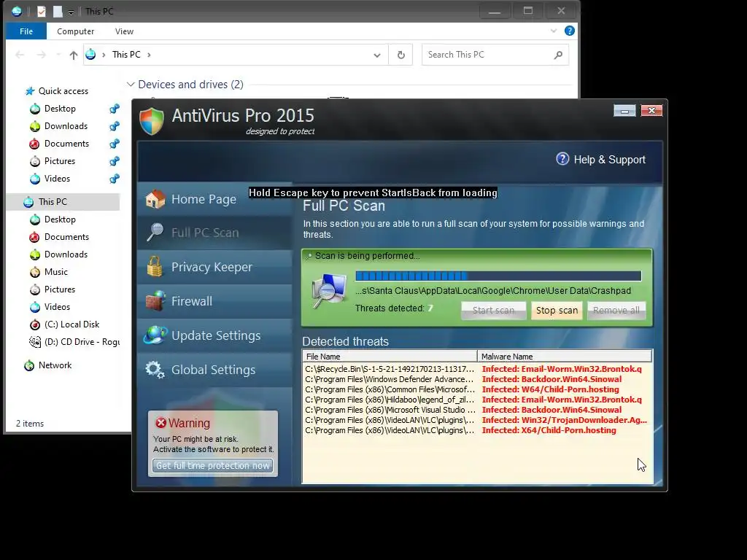Viewport: 747px width, 560px height.
Task: Minimize the AntiVirus Pro 2015 window
Action: [624, 111]
